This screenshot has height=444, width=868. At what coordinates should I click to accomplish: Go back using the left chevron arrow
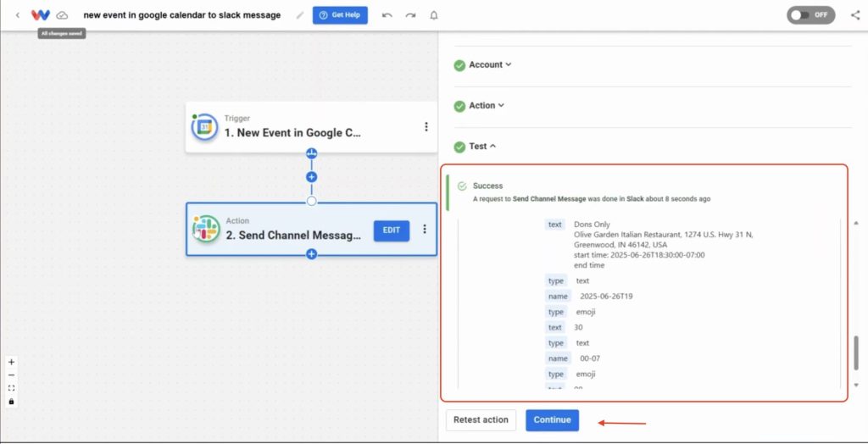pyautogui.click(x=18, y=15)
